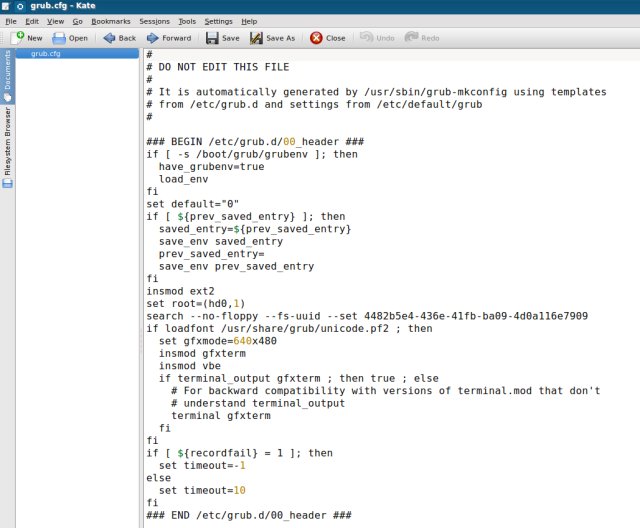Click the 'save_env saved_entry' line
The image size is (640, 528).
click(221, 241)
